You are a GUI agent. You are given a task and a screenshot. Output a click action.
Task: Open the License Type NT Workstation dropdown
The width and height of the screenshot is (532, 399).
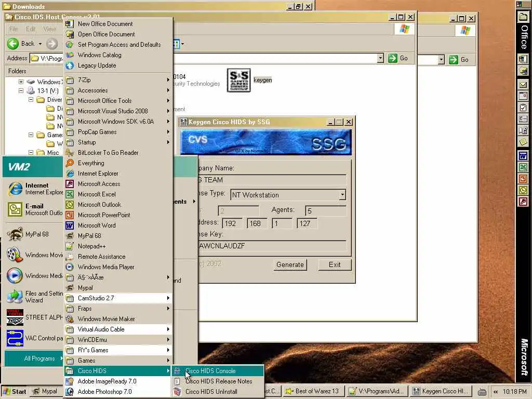(342, 195)
